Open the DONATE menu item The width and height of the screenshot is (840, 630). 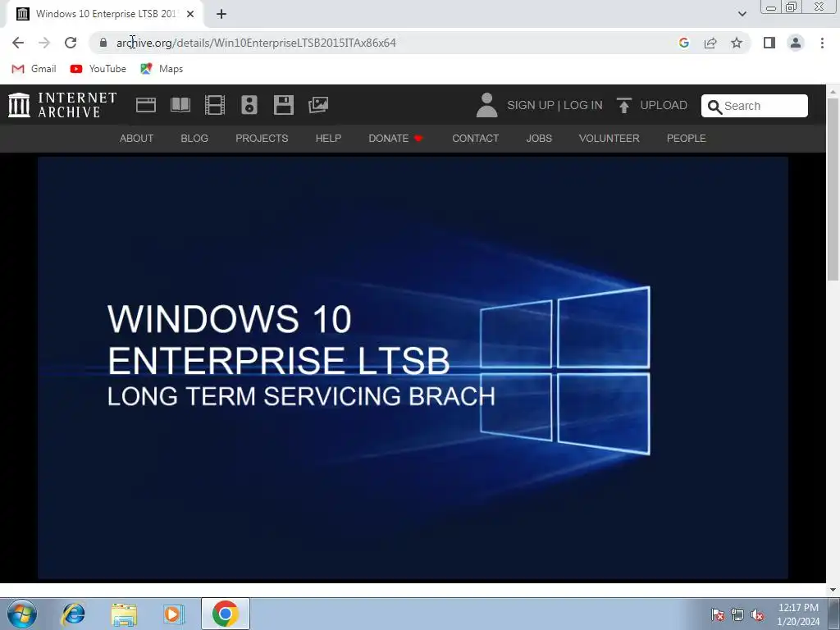pos(396,138)
